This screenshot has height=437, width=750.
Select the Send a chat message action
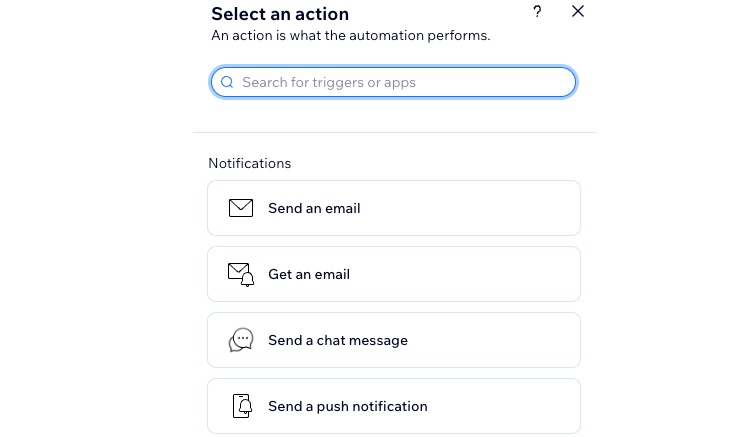[394, 340]
